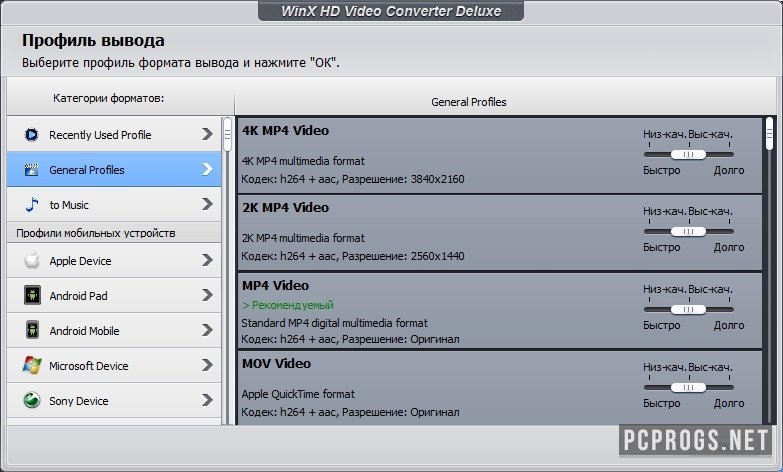The width and height of the screenshot is (783, 472).
Task: Click the Android Mobile phone icon
Action: [x=32, y=330]
